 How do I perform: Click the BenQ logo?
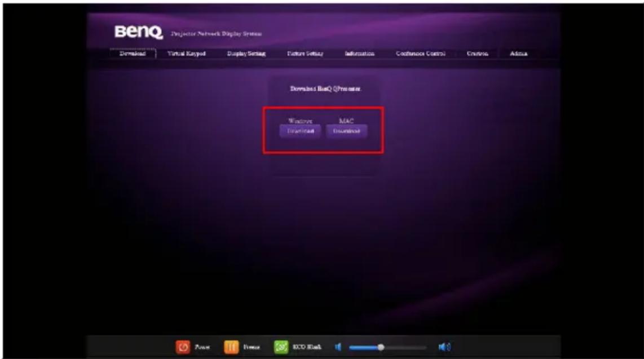click(138, 32)
